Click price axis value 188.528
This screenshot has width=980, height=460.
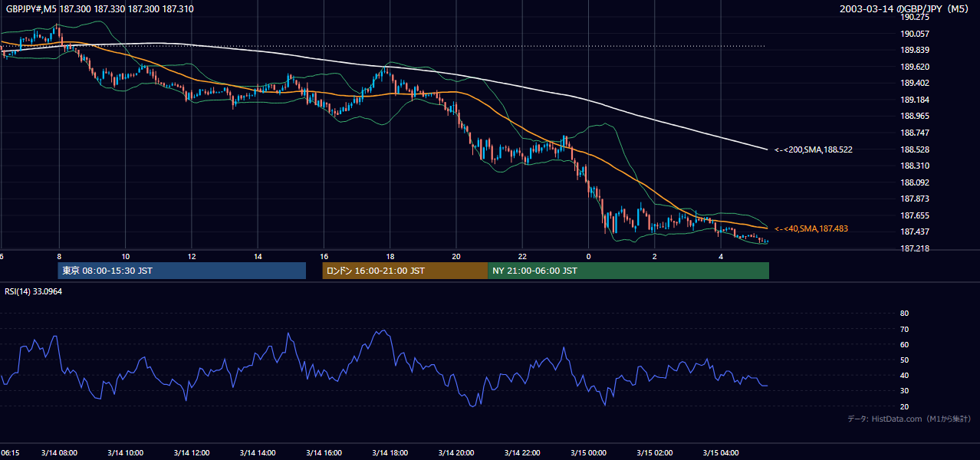click(x=915, y=149)
